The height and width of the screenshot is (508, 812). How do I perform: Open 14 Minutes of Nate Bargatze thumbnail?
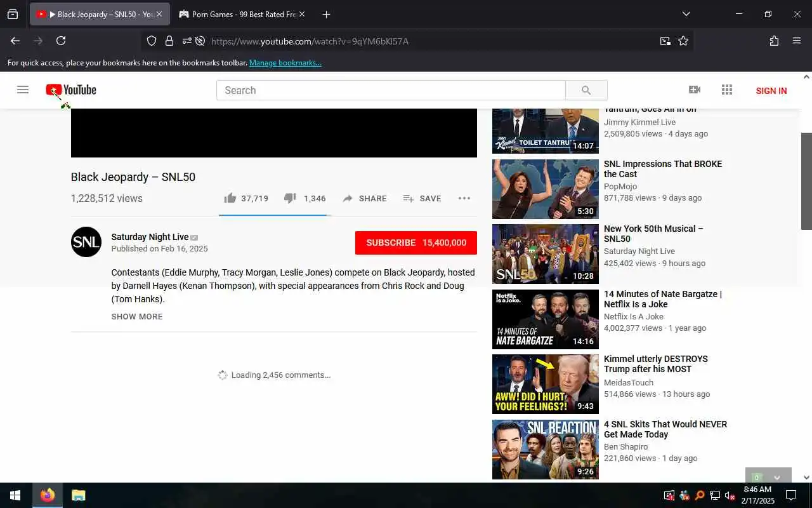click(546, 319)
